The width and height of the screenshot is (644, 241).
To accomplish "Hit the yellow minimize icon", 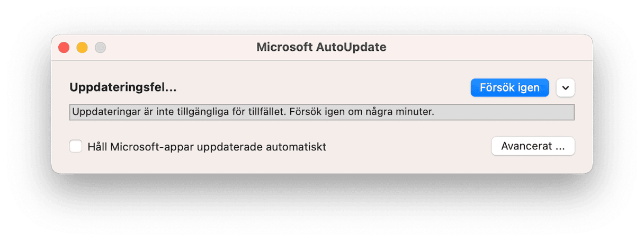I will [x=82, y=47].
